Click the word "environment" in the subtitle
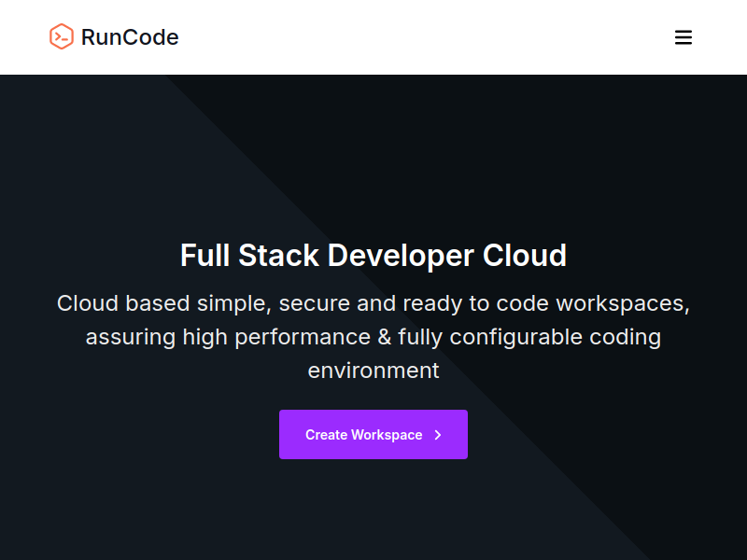747x560 pixels. pyautogui.click(x=373, y=371)
